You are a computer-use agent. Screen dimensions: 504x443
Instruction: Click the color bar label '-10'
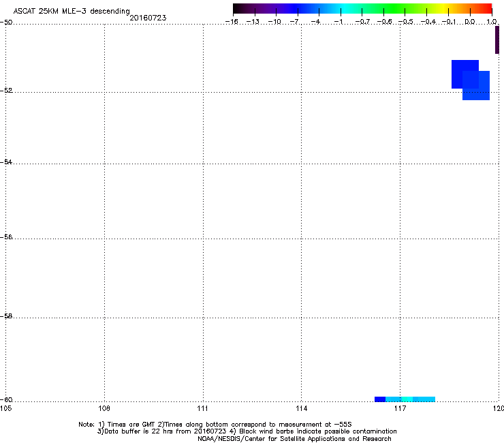click(x=274, y=22)
